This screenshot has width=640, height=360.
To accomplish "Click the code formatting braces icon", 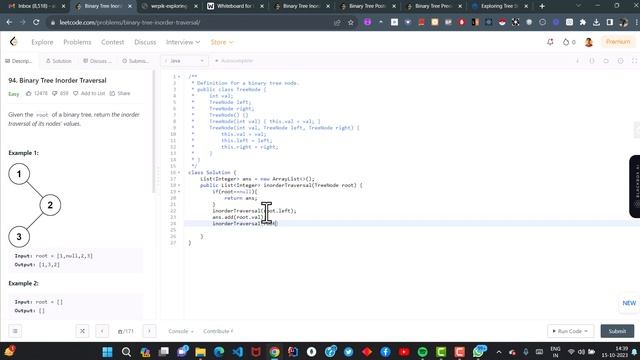I will coord(592,61).
